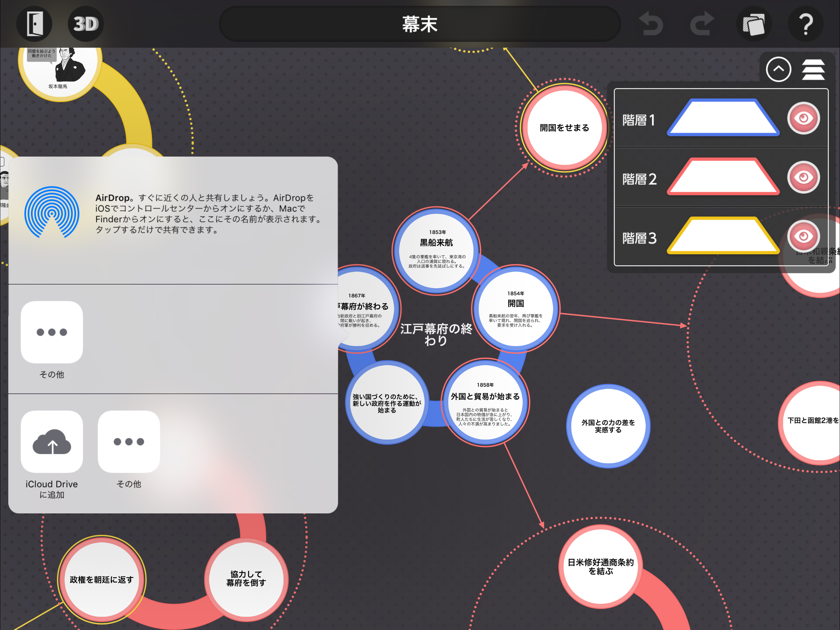
Task: Switch to 3D view mode
Action: (x=86, y=24)
